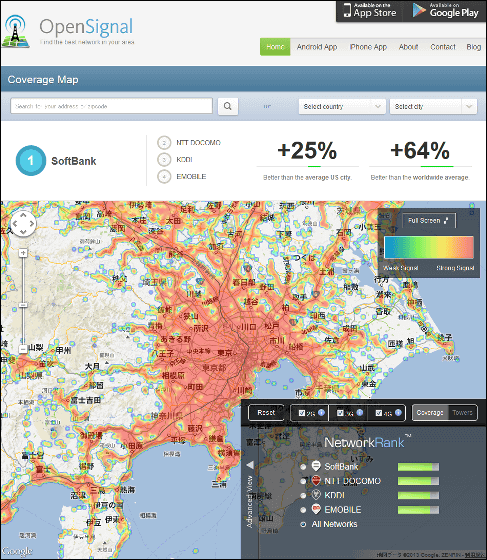Click the SoftBank top-ranked network name

coord(74,161)
